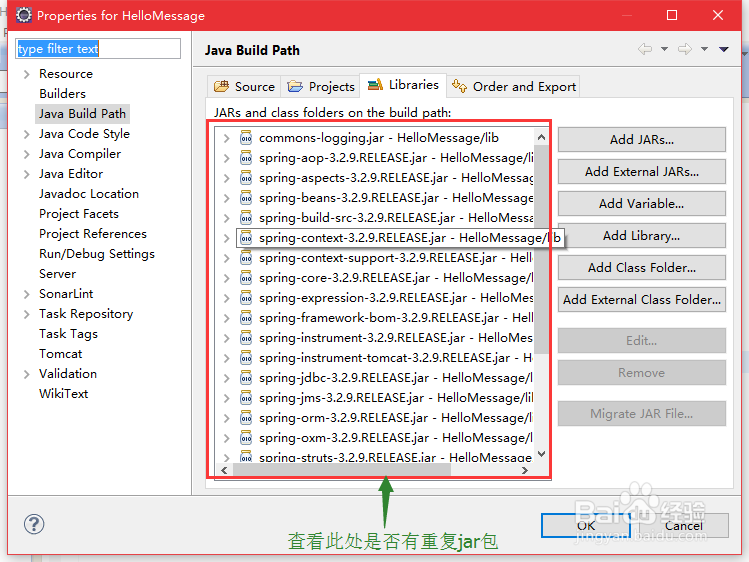Select Project Facets tree item

click(x=79, y=214)
